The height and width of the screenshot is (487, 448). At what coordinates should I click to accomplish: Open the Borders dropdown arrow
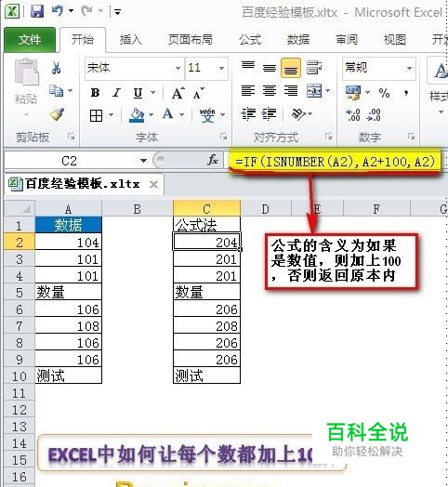tap(111, 115)
